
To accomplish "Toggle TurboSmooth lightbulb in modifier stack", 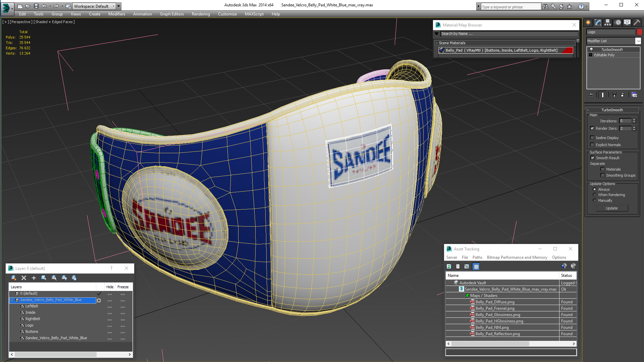I will (591, 49).
